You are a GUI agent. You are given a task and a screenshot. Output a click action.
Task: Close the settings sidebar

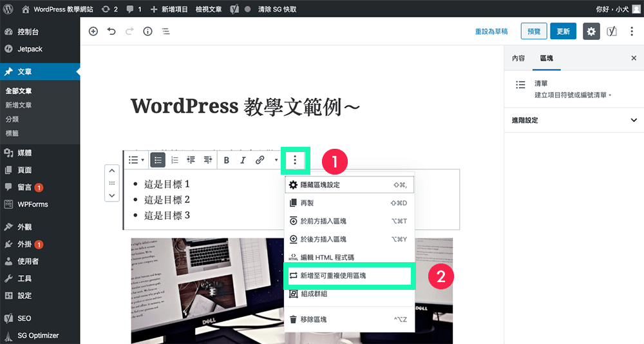(x=634, y=59)
